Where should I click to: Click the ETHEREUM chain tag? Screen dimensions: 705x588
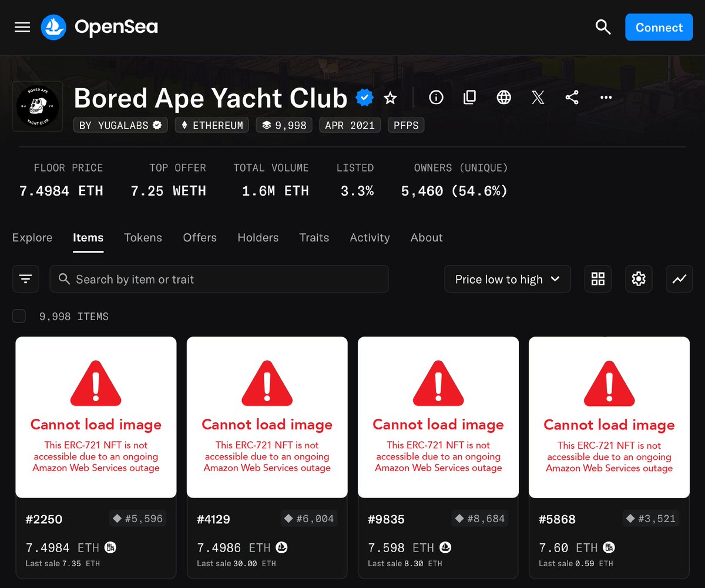click(212, 125)
